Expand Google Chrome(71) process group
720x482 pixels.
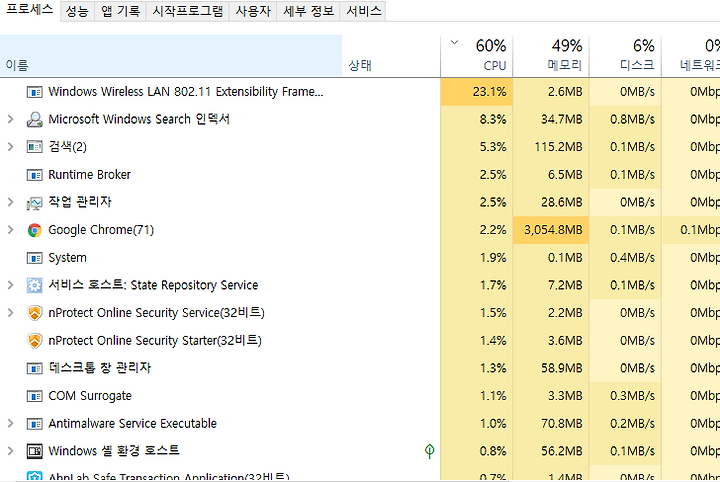point(11,230)
